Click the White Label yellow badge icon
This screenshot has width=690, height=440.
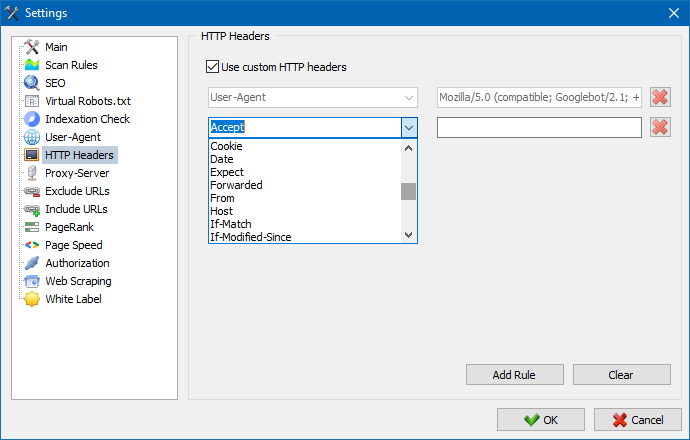[x=32, y=299]
